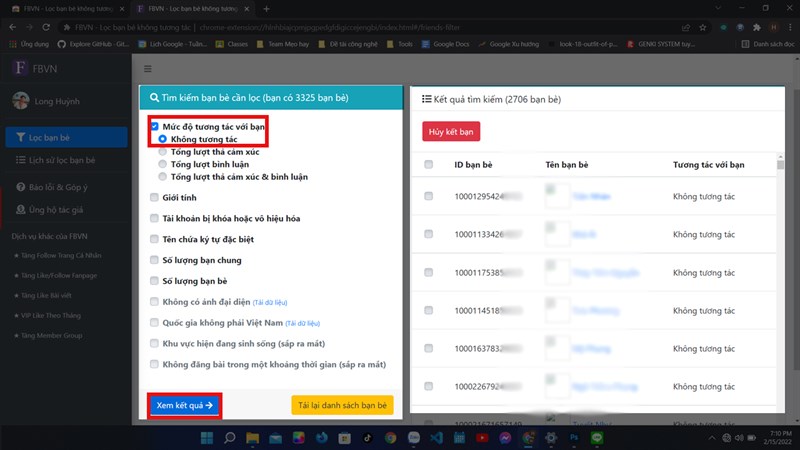This screenshot has width=800, height=450.
Task: Click the red Hủy kết bạn button
Action: click(x=451, y=131)
